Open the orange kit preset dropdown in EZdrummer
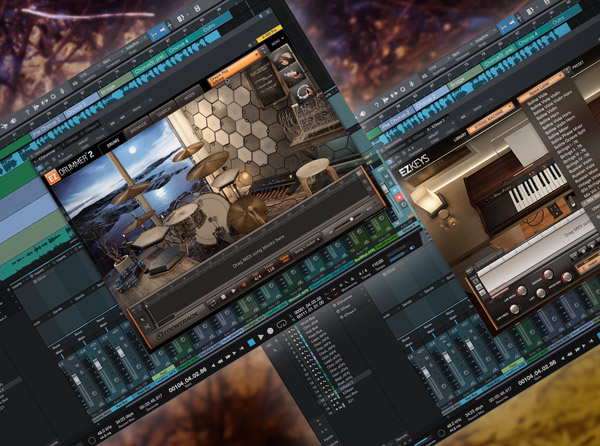The width and height of the screenshot is (600, 446). (x=234, y=69)
